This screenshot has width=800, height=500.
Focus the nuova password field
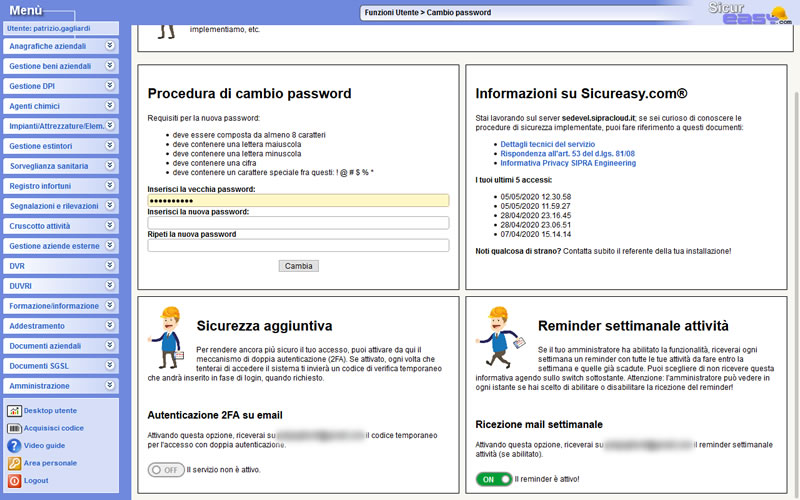pyautogui.click(x=298, y=223)
